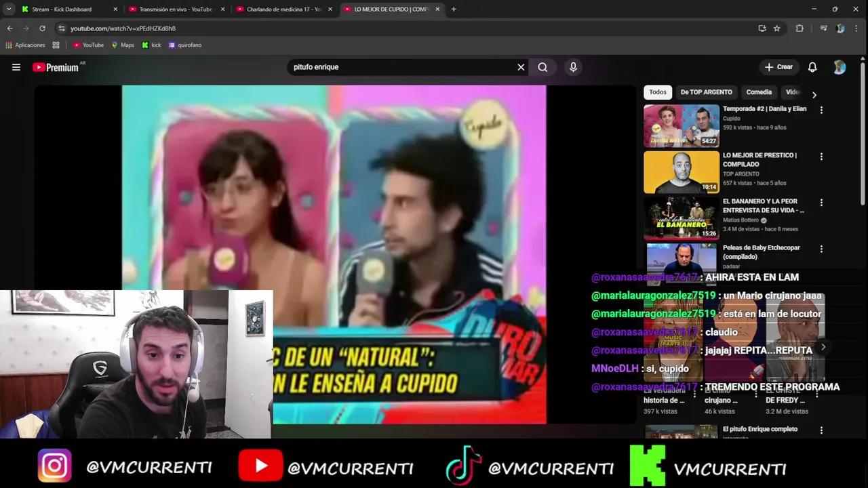Select the De TOP ARGENTO chip

coord(706,92)
